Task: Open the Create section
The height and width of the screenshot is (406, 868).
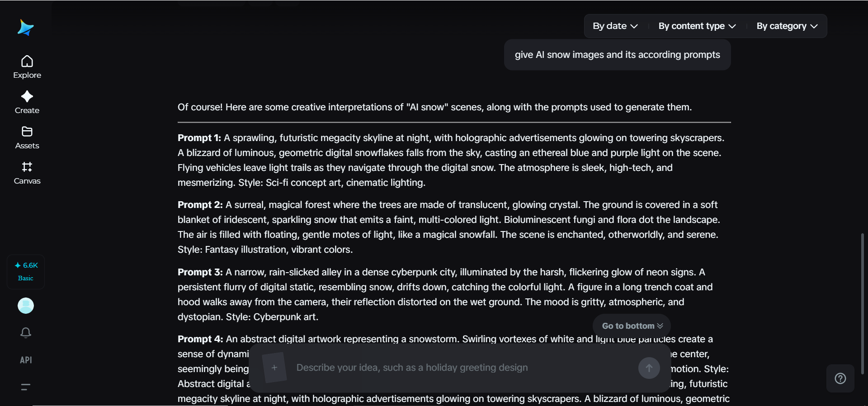Action: pos(27,102)
